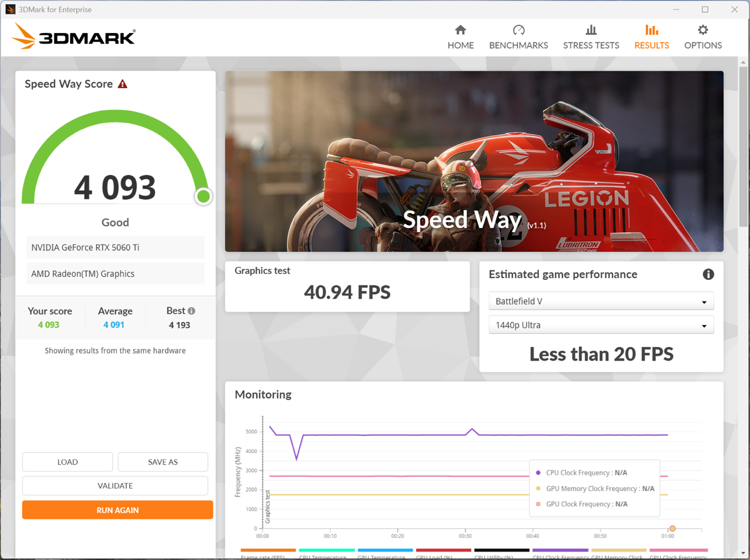This screenshot has height=560, width=750.
Task: Click the VALIDATE button
Action: pos(115,486)
